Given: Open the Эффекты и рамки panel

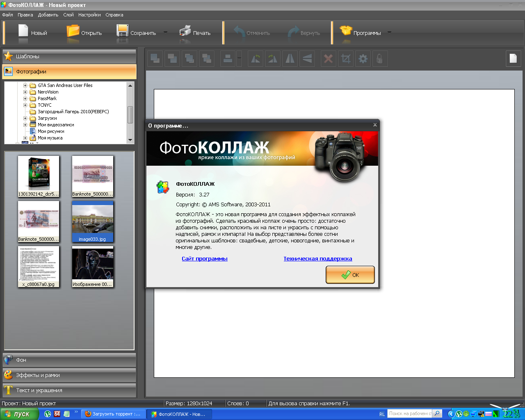Looking at the screenshot, I should pyautogui.click(x=69, y=375).
